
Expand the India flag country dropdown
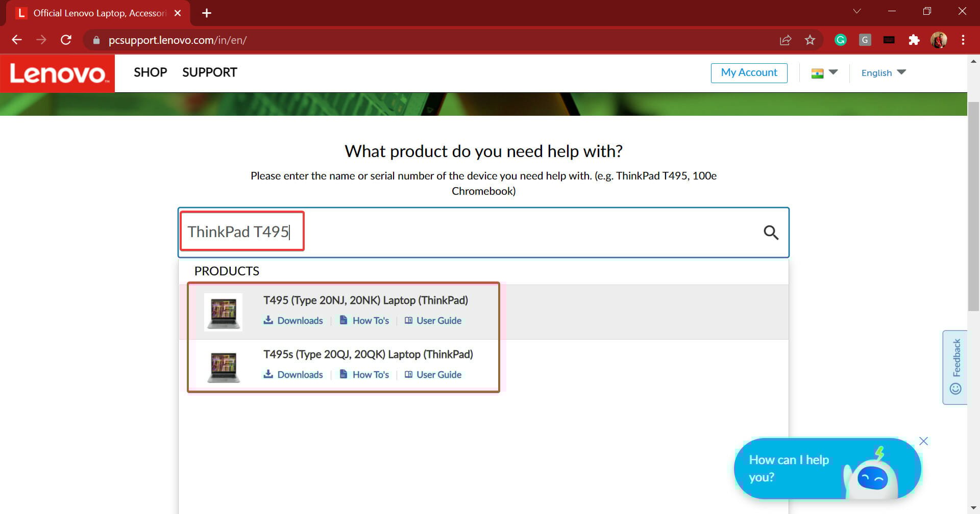pos(824,73)
